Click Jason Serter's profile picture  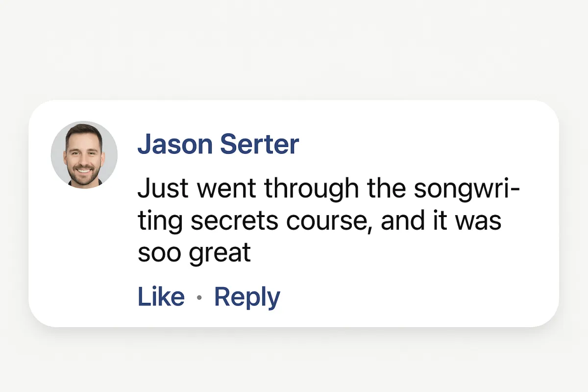[x=84, y=155]
